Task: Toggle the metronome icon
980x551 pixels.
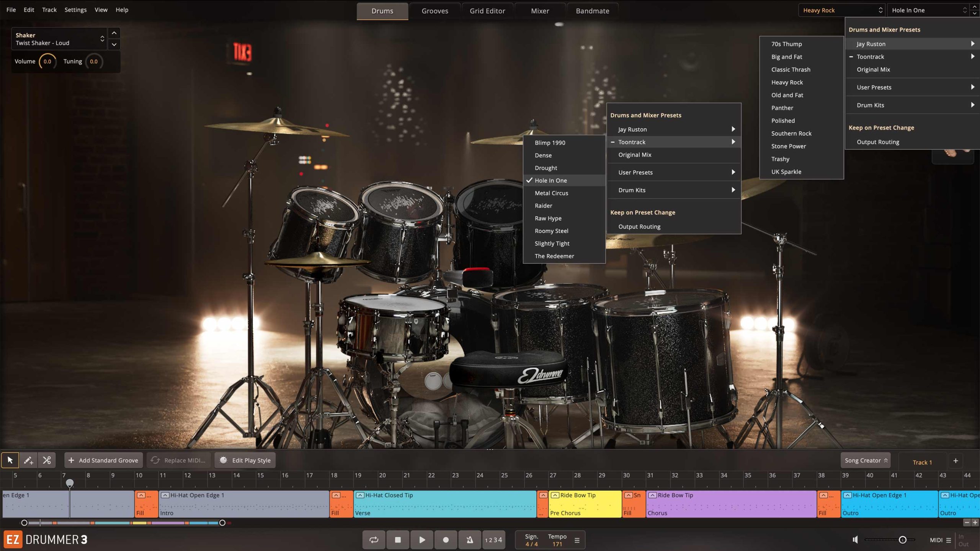Action: (470, 540)
